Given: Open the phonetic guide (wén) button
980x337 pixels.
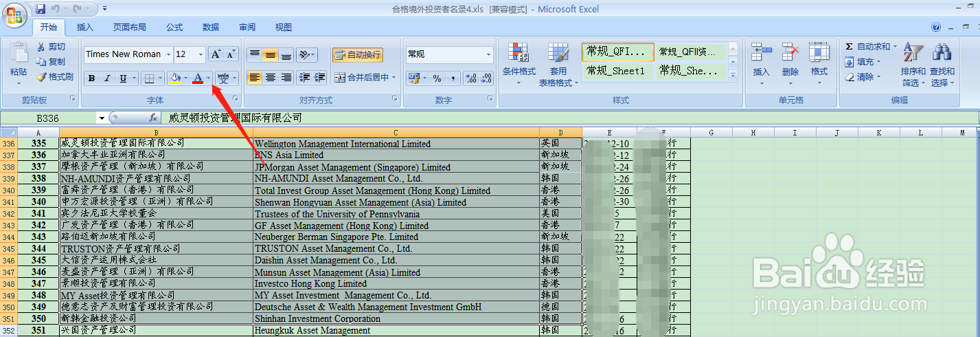Looking at the screenshot, I should pos(223,78).
